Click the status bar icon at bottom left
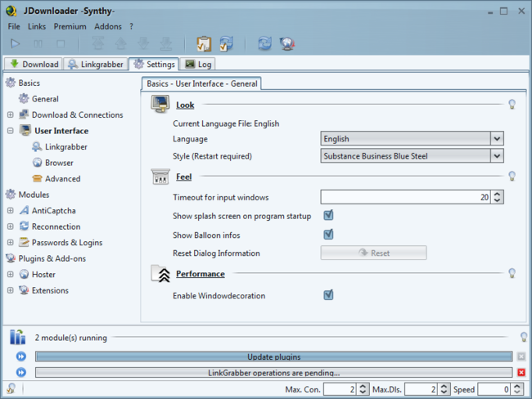 [11, 388]
